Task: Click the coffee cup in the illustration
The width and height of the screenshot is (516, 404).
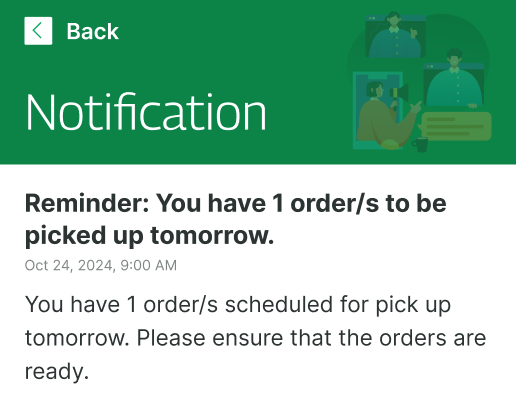Action: [420, 144]
